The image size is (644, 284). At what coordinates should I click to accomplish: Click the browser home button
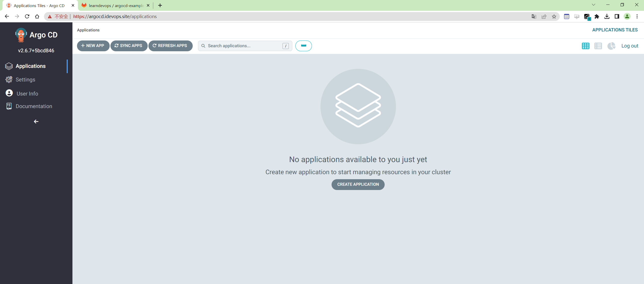(37, 16)
